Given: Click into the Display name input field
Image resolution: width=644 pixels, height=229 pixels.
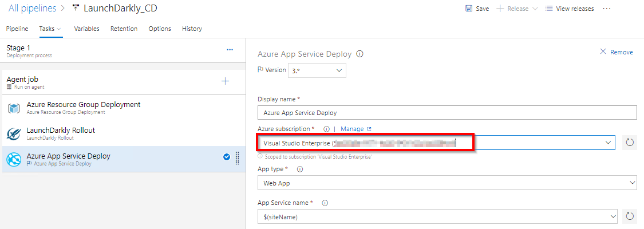Looking at the screenshot, I should click(x=447, y=112).
